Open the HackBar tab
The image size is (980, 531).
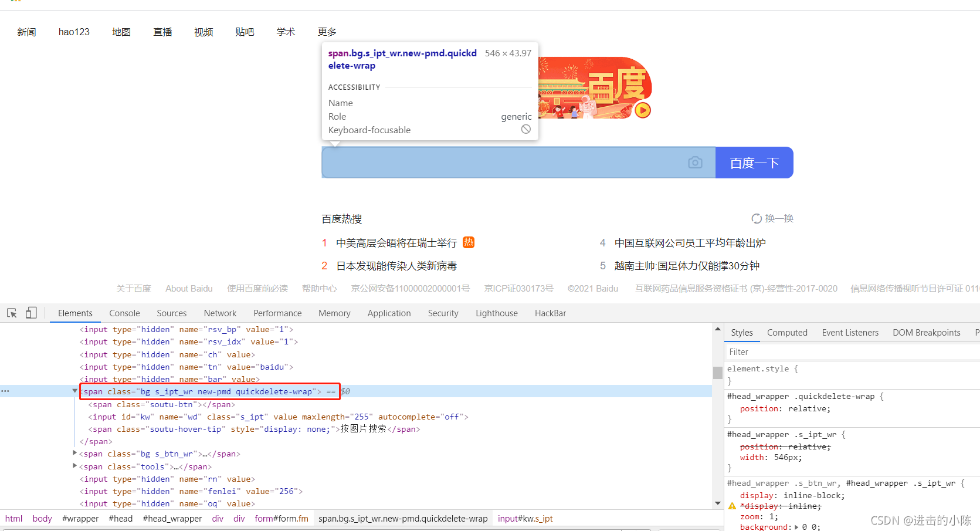[x=550, y=313]
